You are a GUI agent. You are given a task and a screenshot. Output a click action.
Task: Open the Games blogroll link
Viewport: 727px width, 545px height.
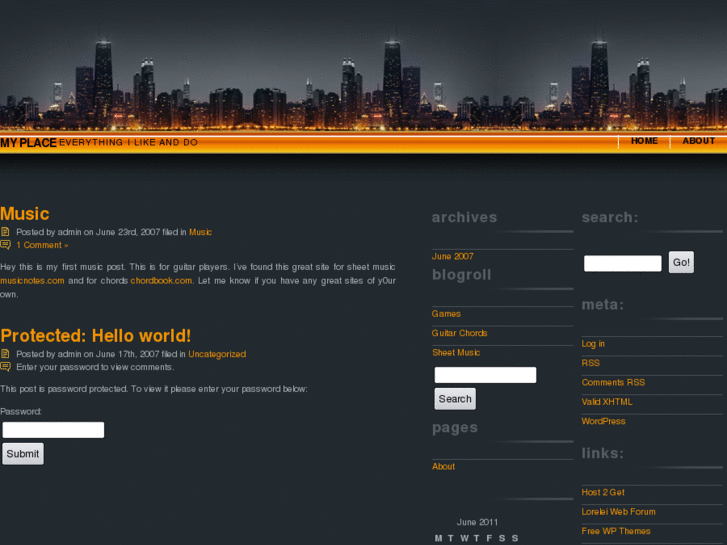pyautogui.click(x=446, y=314)
